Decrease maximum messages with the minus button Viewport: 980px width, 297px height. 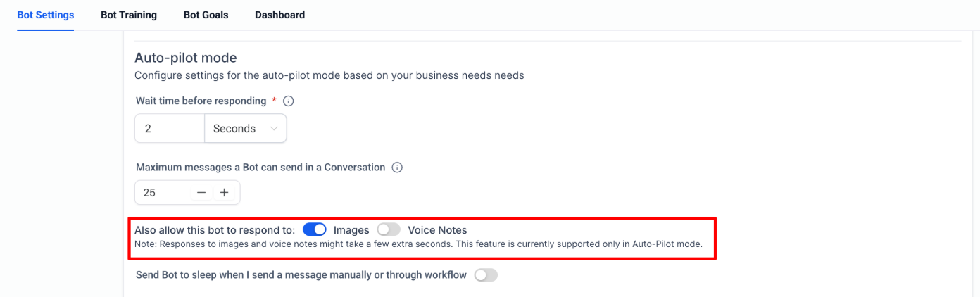coord(202,192)
